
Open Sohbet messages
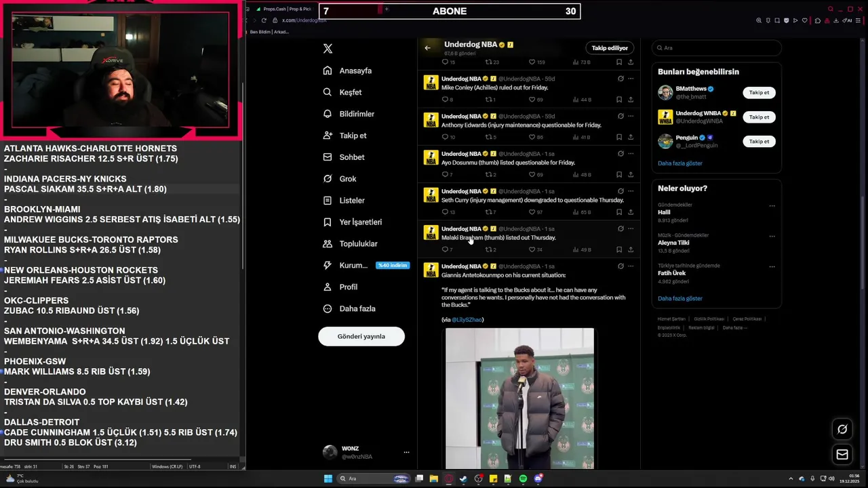tap(344, 157)
